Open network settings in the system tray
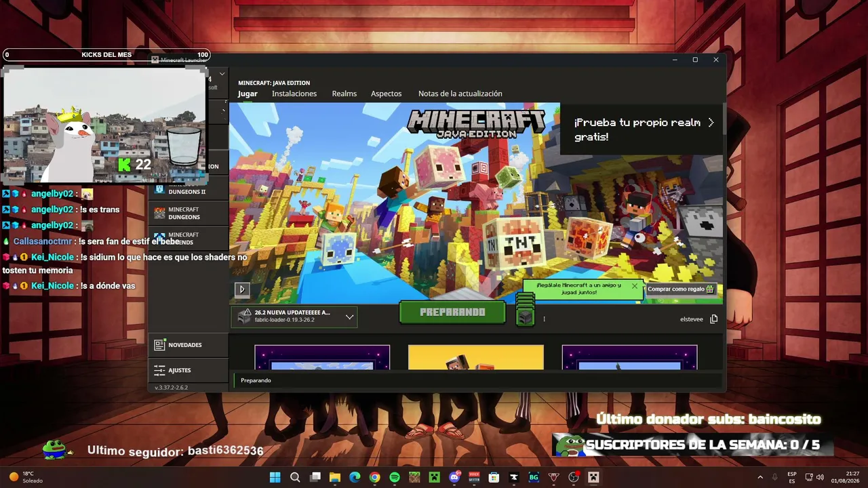Image resolution: width=868 pixels, height=488 pixels. tap(808, 477)
